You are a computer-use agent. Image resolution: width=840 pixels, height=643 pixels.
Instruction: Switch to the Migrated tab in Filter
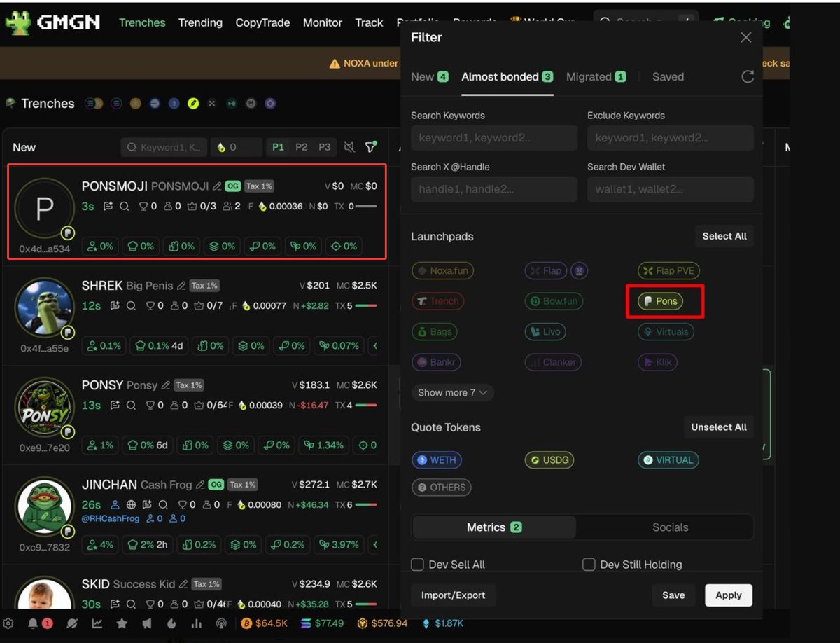[596, 77]
